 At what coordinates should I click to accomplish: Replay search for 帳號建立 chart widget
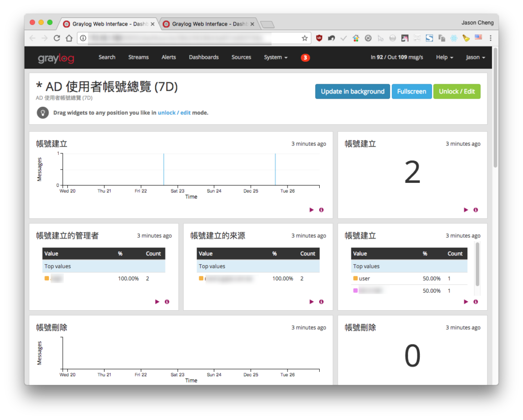312,210
